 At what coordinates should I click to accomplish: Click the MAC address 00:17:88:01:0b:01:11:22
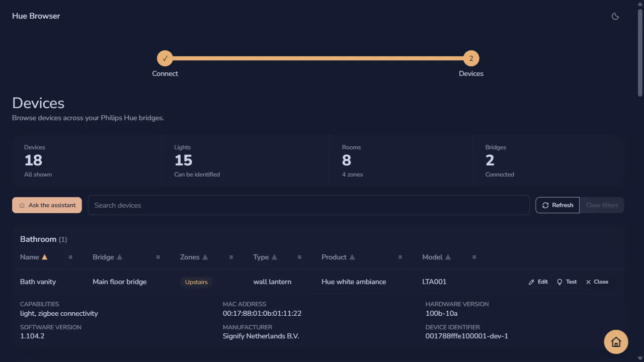262,313
